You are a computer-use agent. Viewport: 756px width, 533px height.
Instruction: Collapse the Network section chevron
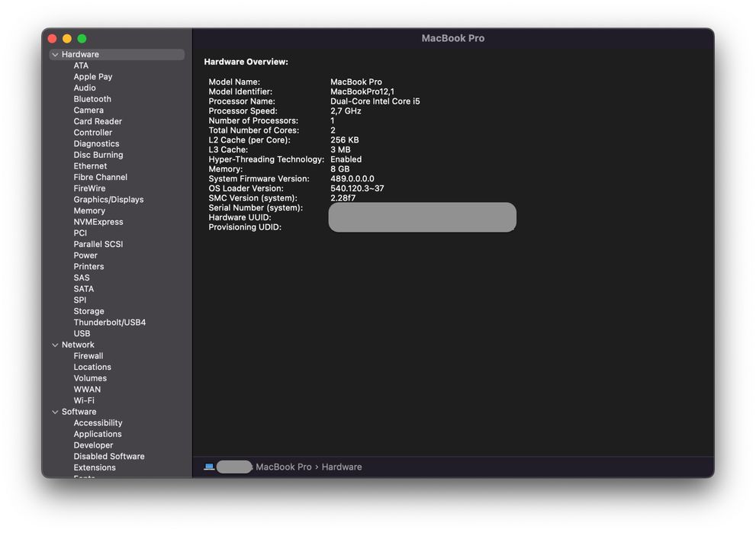coord(55,345)
